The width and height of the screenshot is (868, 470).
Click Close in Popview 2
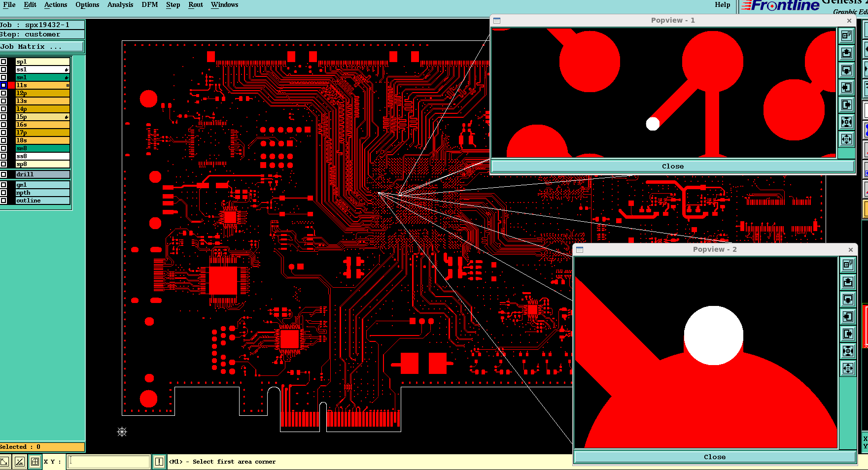click(x=715, y=457)
